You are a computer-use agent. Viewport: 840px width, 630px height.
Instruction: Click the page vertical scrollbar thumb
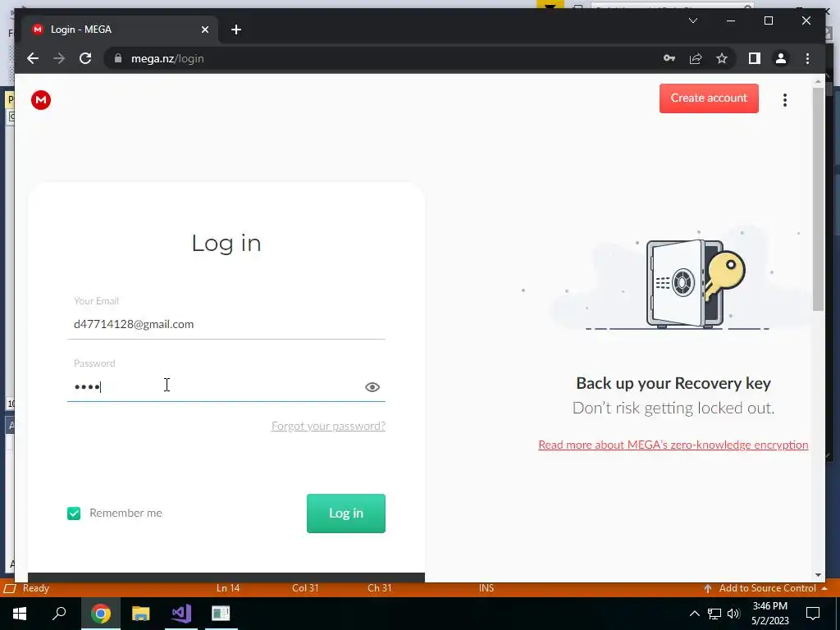click(818, 199)
